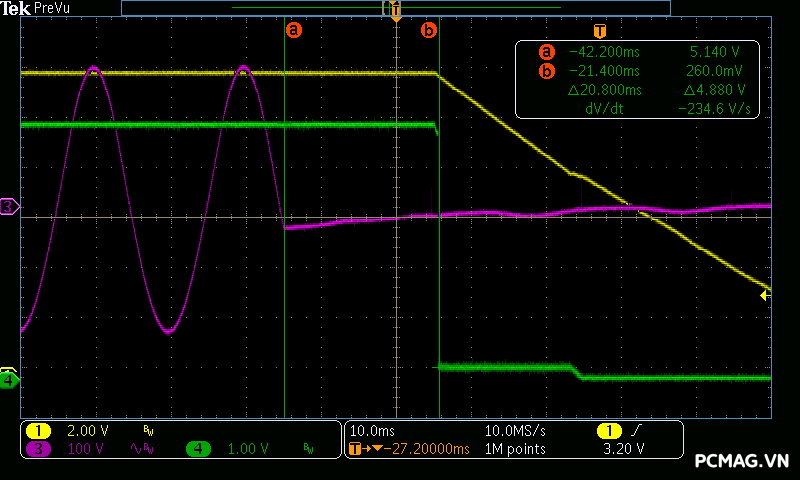Image resolution: width=800 pixels, height=480 pixels.
Task: Click the channel 3 magenta badge in bottom readout
Action: 38,449
